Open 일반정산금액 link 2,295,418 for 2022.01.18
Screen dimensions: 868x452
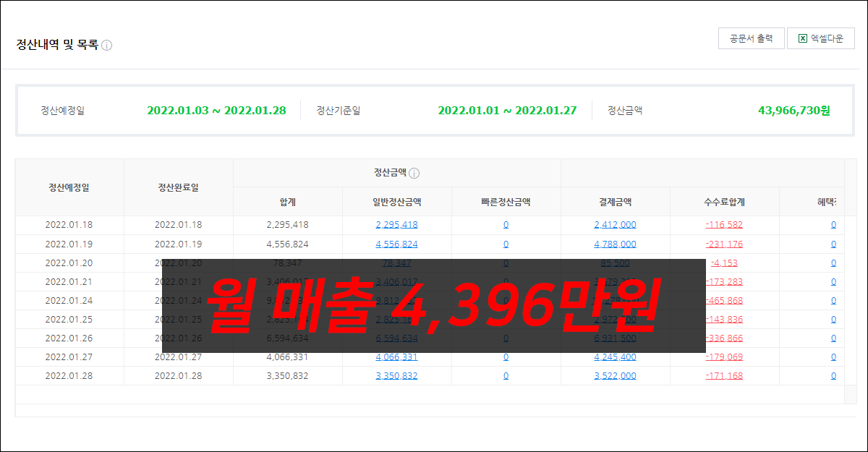[x=396, y=225]
